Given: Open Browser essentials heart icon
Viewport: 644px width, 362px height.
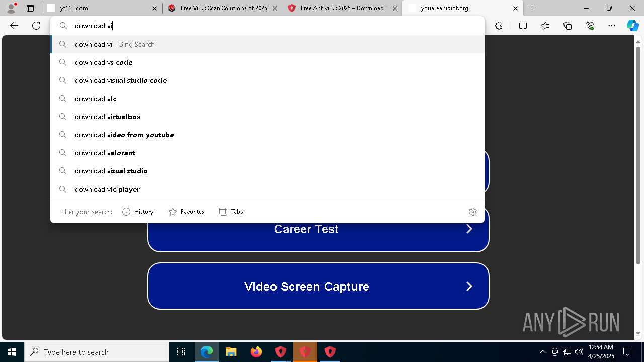Looking at the screenshot, I should [590, 26].
